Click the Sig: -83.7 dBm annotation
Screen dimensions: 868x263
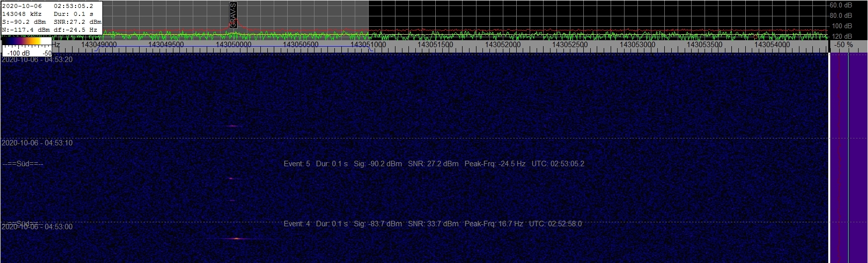pos(378,224)
